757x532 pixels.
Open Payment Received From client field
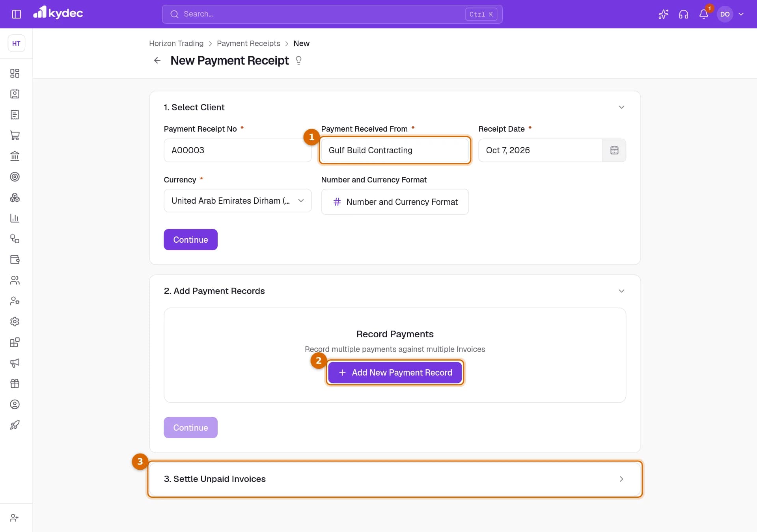(x=395, y=150)
